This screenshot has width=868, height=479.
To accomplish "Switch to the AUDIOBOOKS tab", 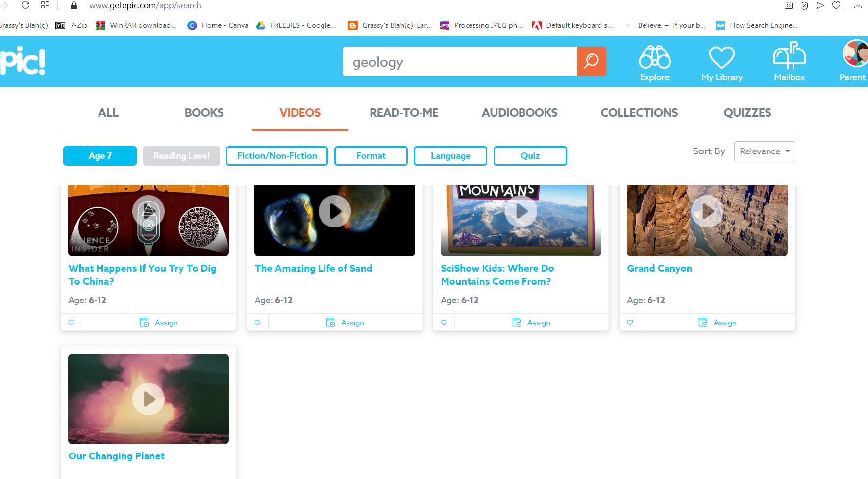I will [x=519, y=113].
